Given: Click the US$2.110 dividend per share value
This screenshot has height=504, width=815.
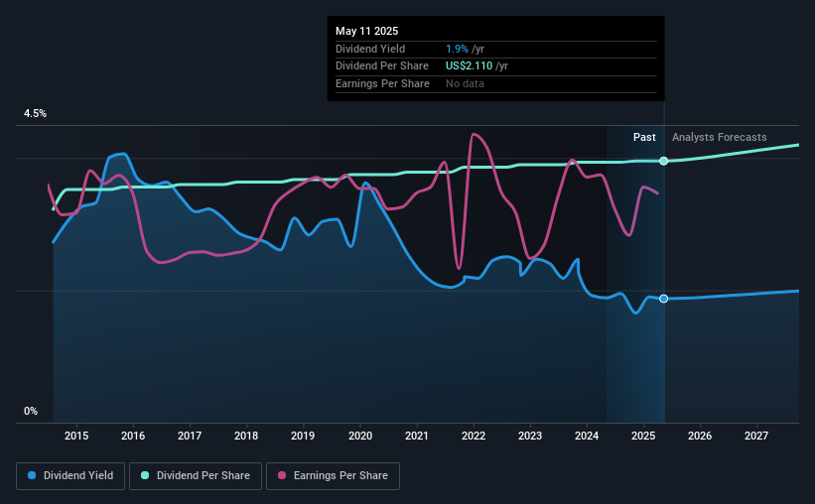Looking at the screenshot, I should pos(469,66).
